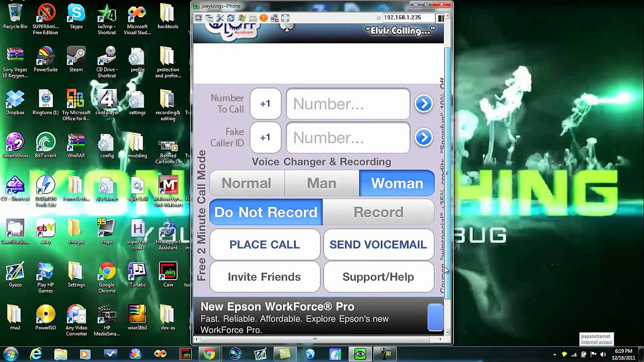
Task: Select the Record option
Action: pos(378,212)
